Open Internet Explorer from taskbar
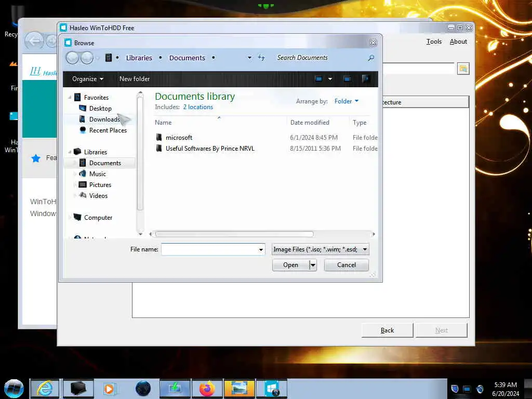 [45, 389]
